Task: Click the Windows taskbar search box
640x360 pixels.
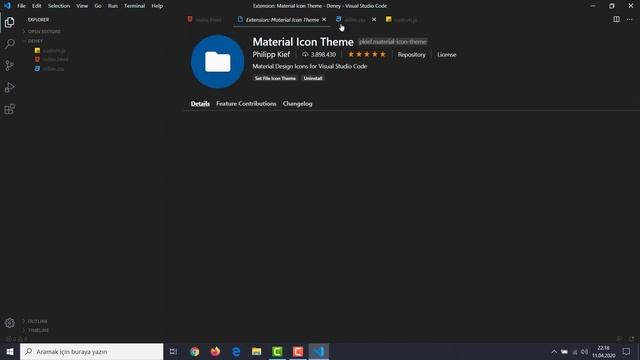Action: point(91,351)
